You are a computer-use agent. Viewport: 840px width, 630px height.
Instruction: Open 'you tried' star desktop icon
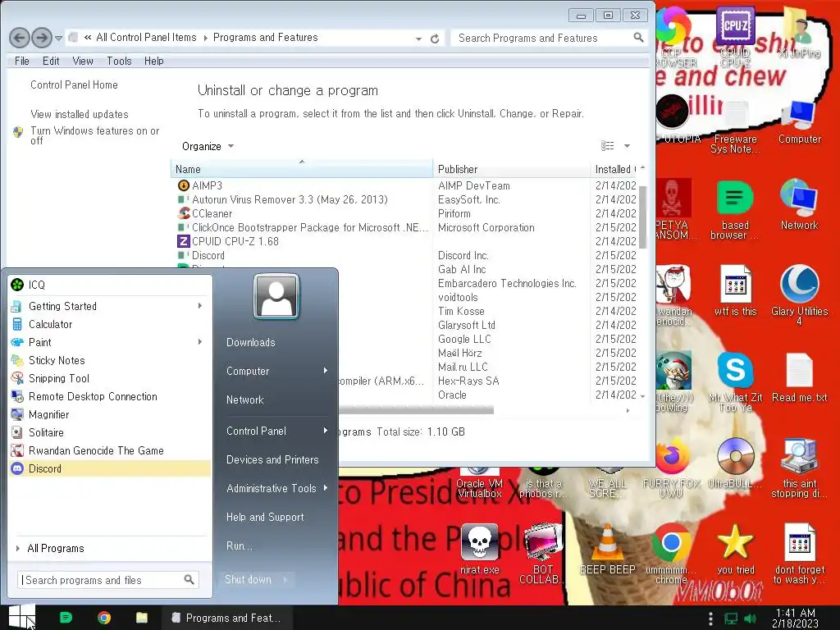[735, 549]
